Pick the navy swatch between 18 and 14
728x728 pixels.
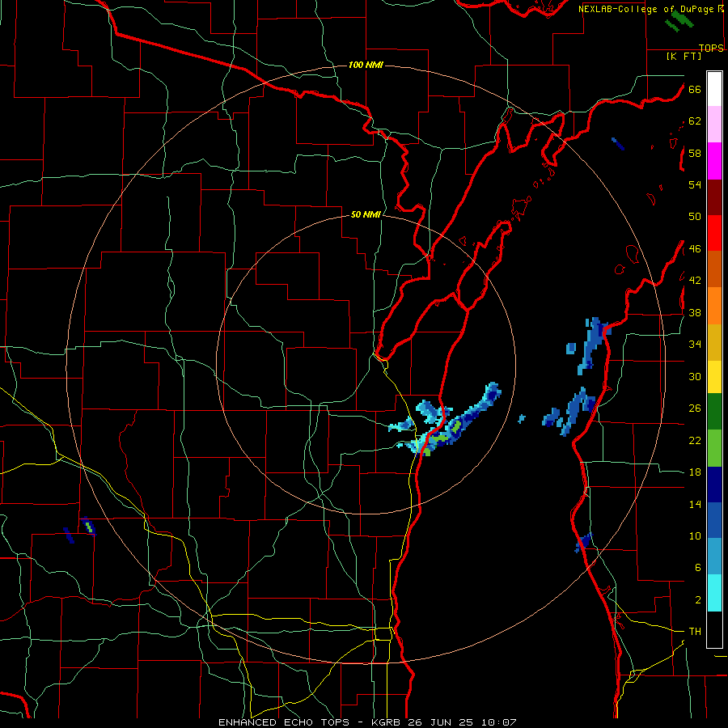pos(714,485)
